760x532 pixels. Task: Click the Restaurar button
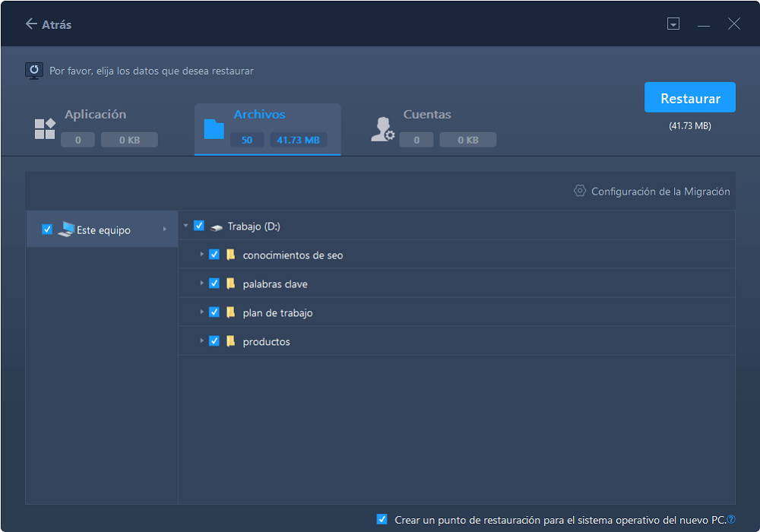[690, 97]
